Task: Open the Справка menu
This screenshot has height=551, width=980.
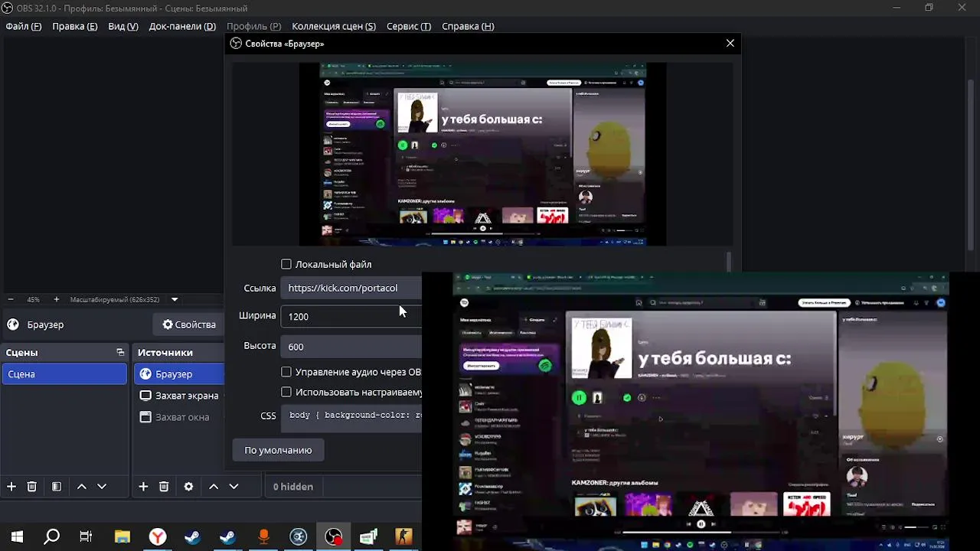Action: pyautogui.click(x=468, y=26)
